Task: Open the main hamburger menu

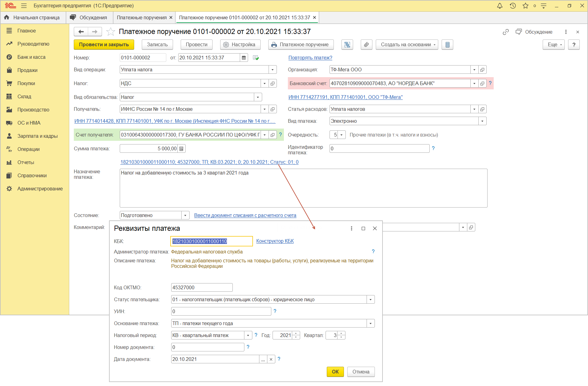Action: click(x=24, y=6)
